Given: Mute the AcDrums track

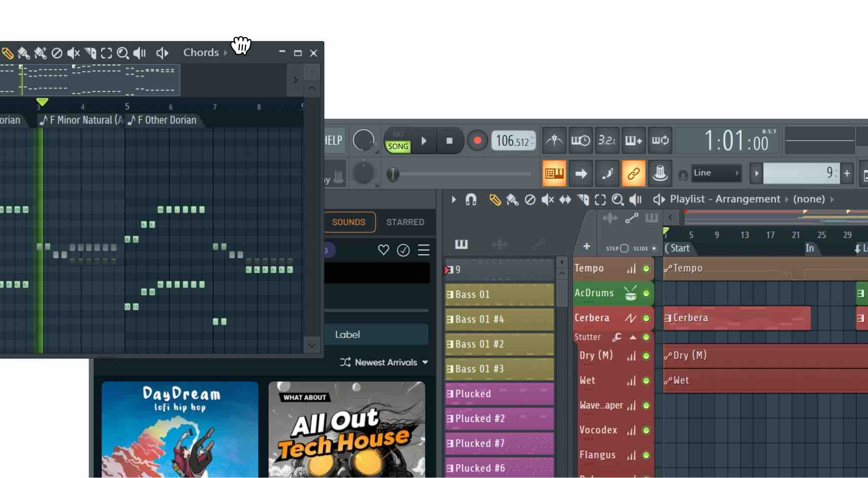Looking at the screenshot, I should [646, 293].
